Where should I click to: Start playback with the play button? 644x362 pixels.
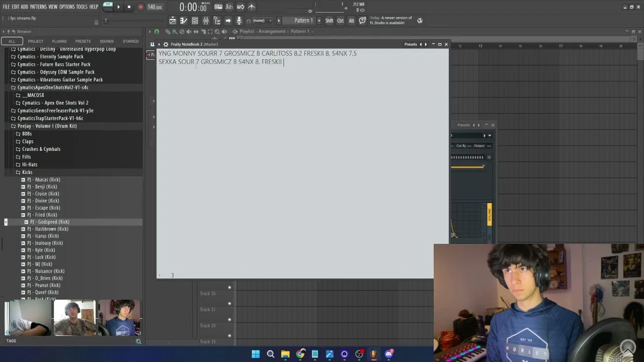(119, 7)
